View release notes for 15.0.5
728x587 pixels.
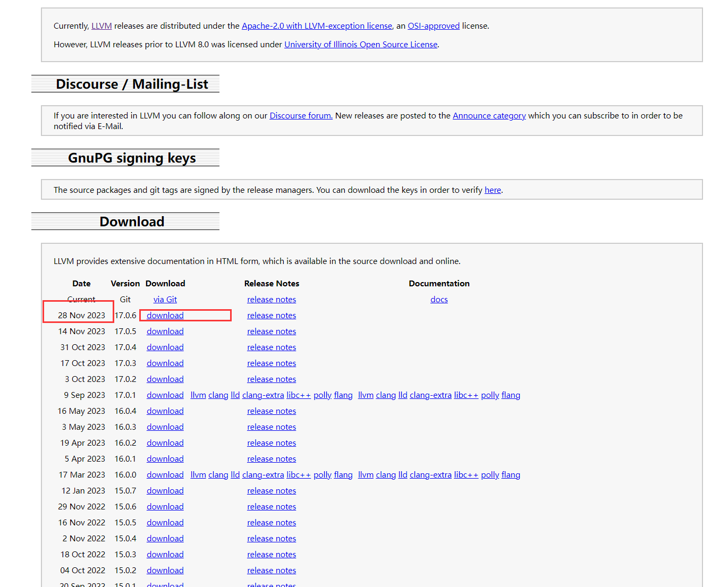coord(272,523)
